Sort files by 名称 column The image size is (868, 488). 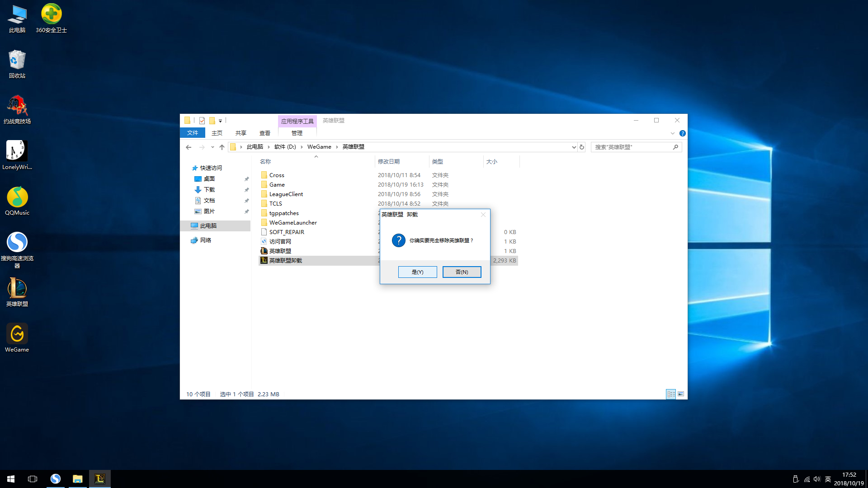265,162
